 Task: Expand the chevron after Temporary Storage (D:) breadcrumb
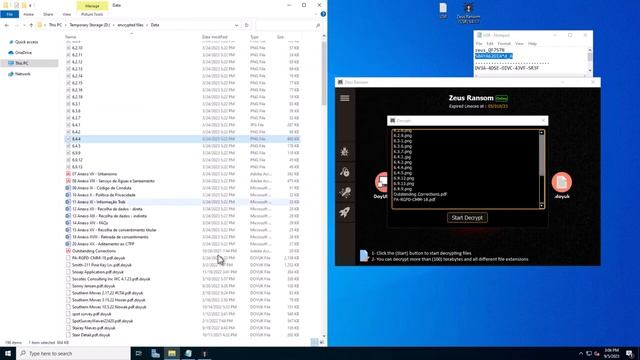[114, 25]
